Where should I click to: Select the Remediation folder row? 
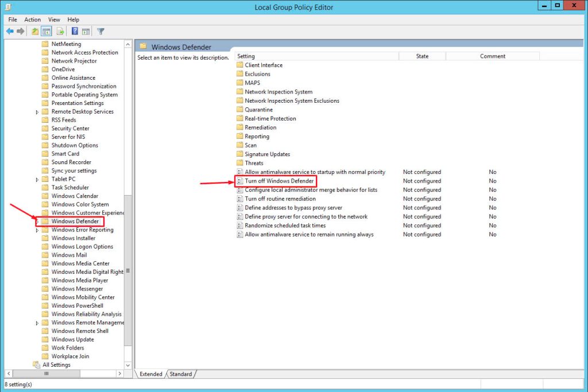point(260,127)
